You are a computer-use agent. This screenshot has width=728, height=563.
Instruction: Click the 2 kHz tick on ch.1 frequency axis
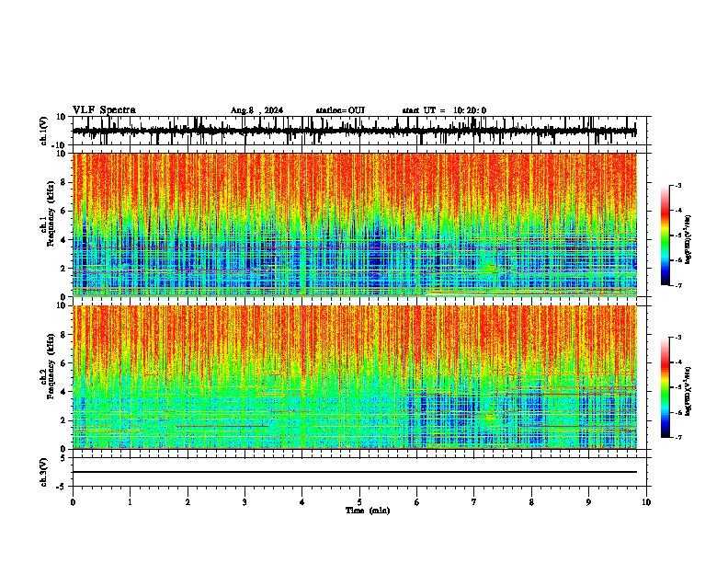click(63, 269)
